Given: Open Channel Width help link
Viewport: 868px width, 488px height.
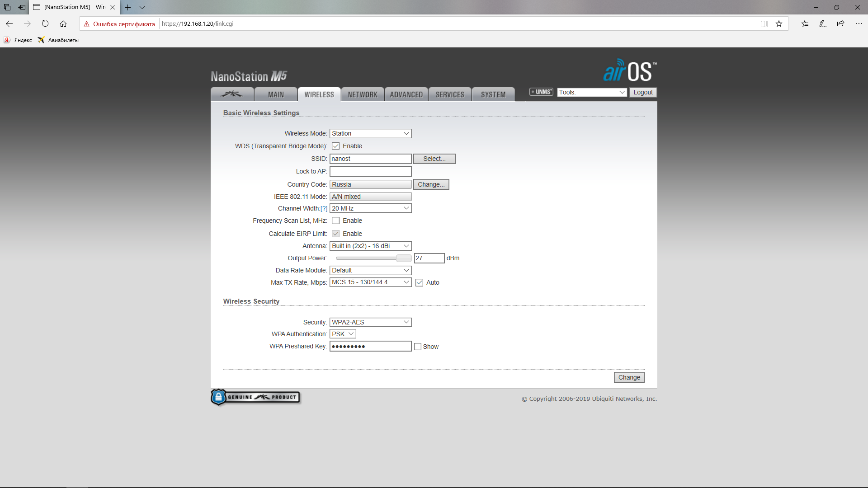Looking at the screenshot, I should pyautogui.click(x=324, y=208).
